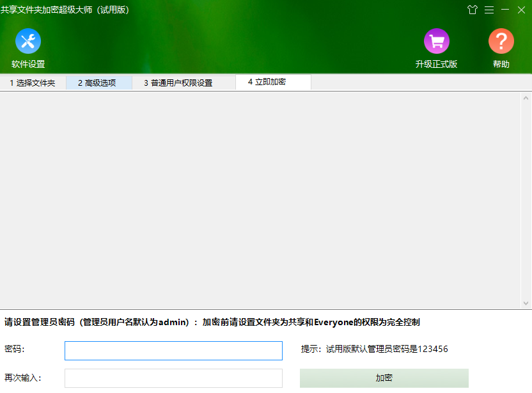
Task: Click the 软件设置 text label
Action: [28, 64]
